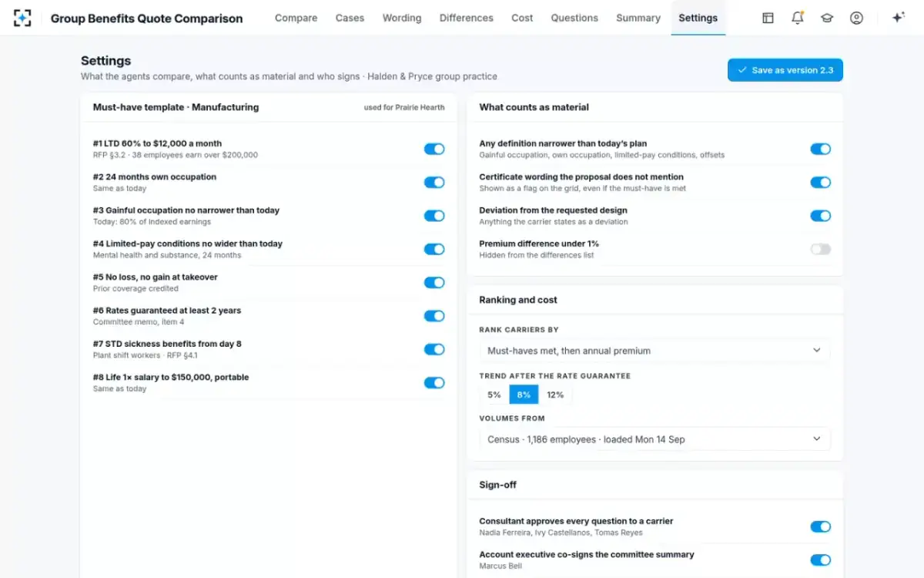Image resolution: width=924 pixels, height=578 pixels.
Task: Switch to the Wording tab
Action: [x=402, y=18]
